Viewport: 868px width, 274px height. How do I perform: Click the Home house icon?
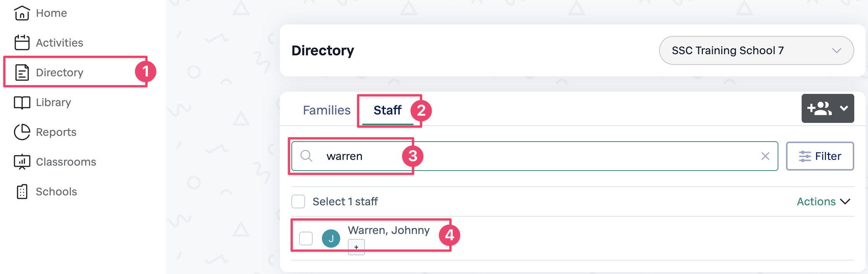[22, 13]
